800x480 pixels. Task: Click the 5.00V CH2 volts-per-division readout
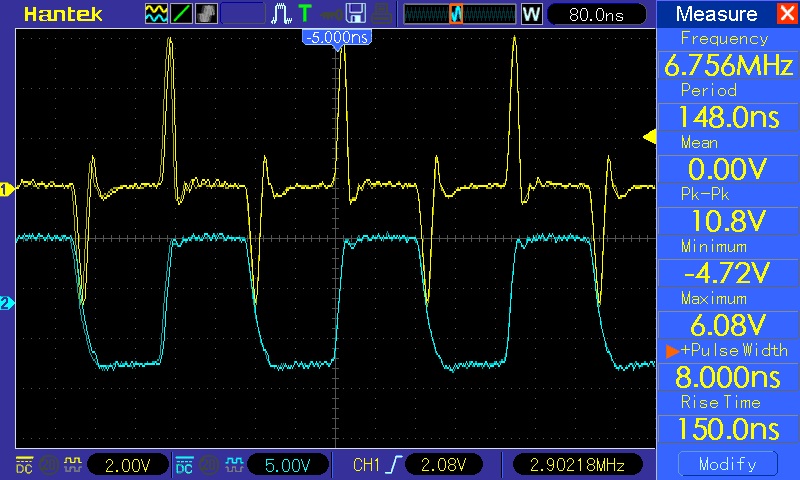click(287, 465)
